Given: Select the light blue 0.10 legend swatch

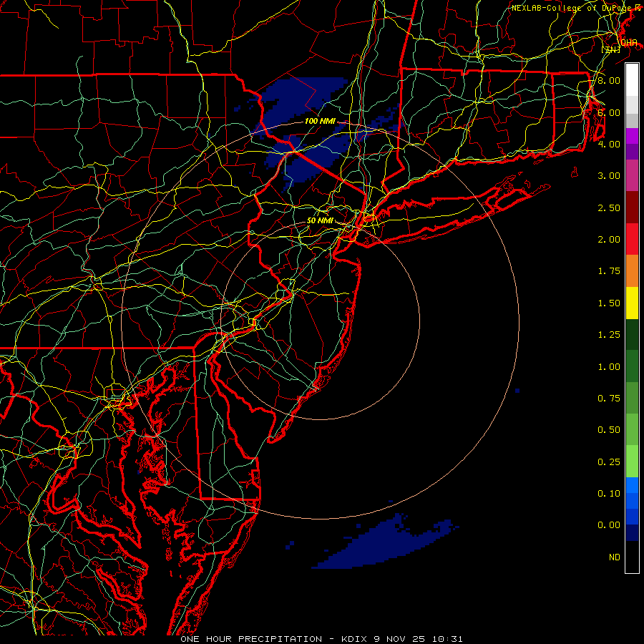Looking at the screenshot, I should click(x=632, y=485).
